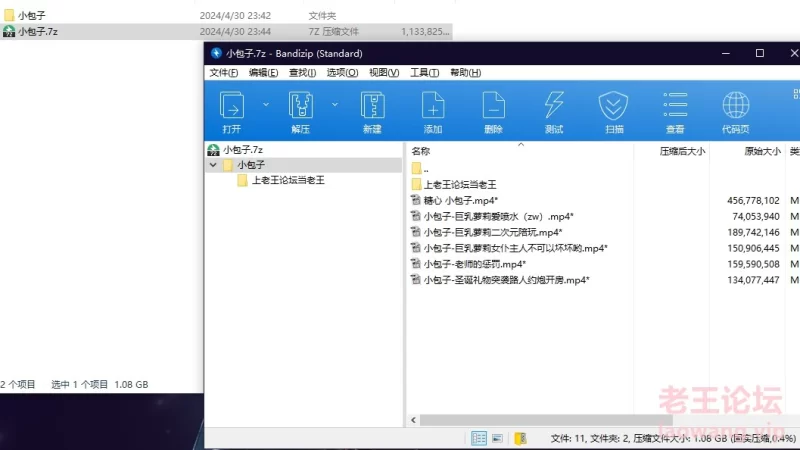Click the size value 159,590,508
800x450 pixels.
click(753, 264)
